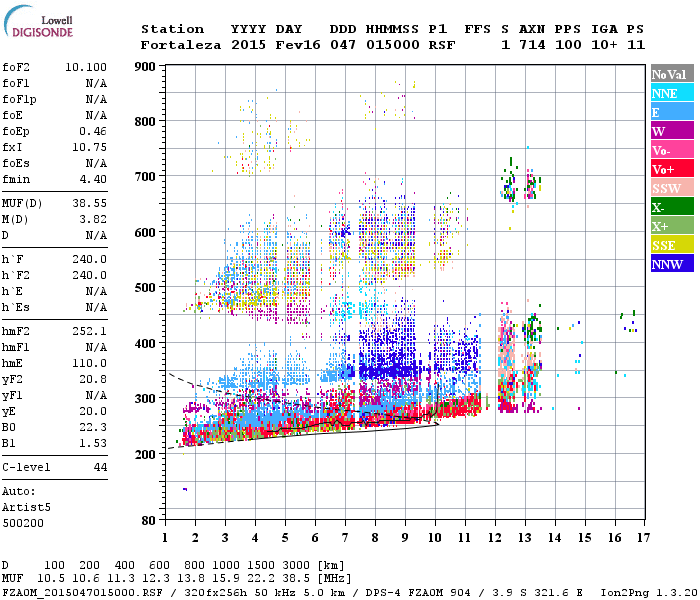Image resolution: width=700 pixels, height=600 pixels.
Task: Click the hmF2 value 252.1
Action: (89, 332)
